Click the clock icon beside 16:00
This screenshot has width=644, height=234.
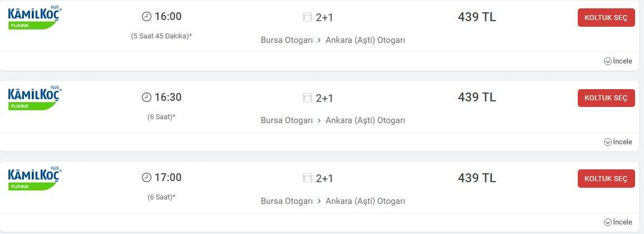[146, 17]
